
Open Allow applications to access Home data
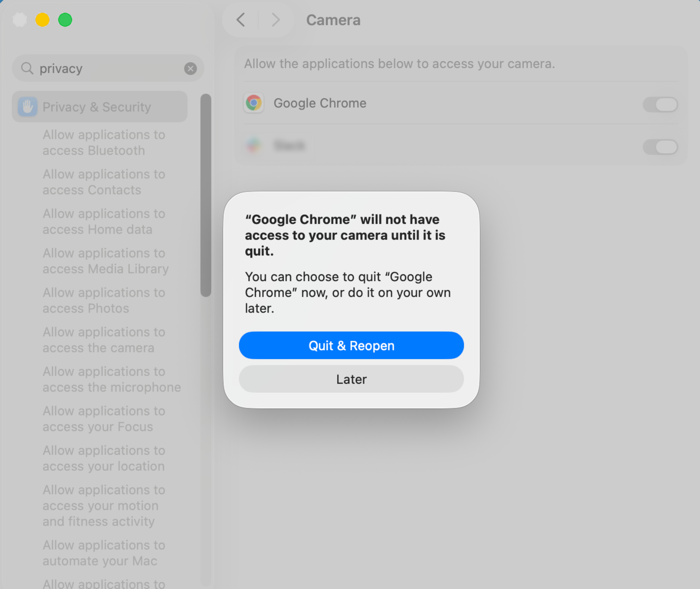coord(104,222)
